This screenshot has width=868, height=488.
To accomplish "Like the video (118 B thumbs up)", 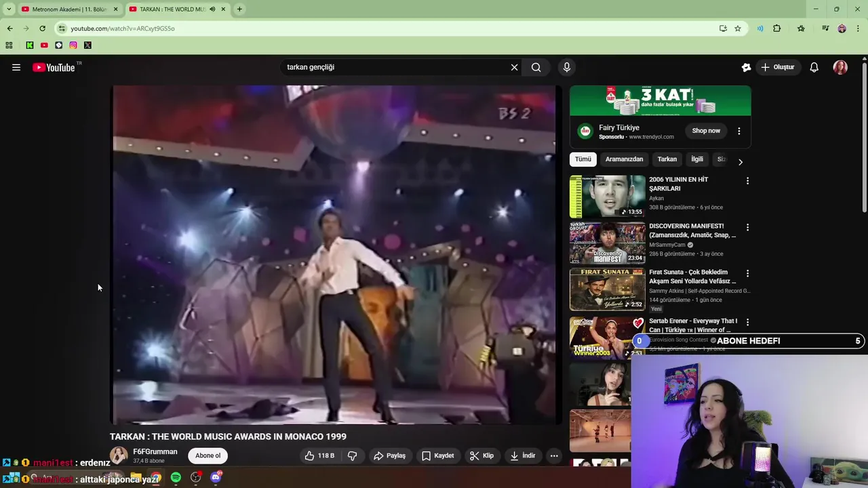I will [x=319, y=455].
